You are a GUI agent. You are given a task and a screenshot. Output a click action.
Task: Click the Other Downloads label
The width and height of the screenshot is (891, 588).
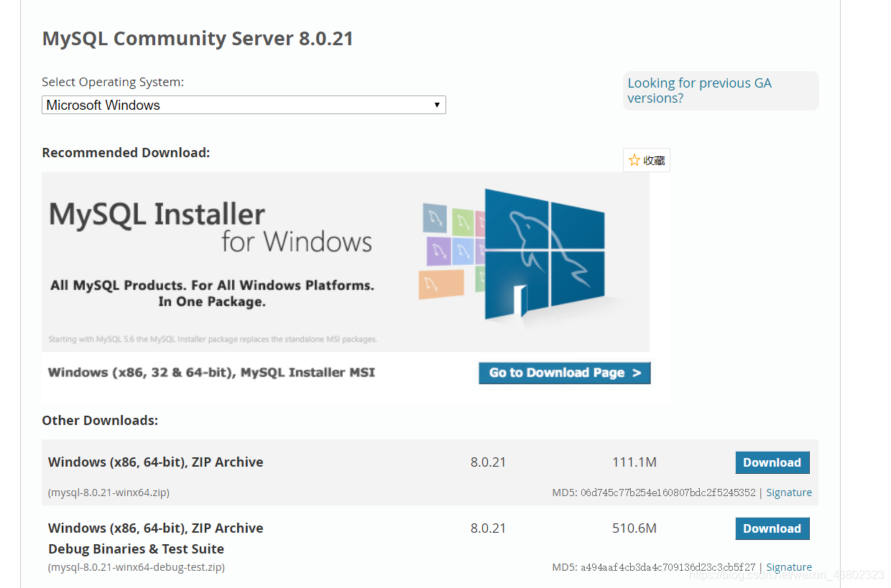(x=100, y=420)
